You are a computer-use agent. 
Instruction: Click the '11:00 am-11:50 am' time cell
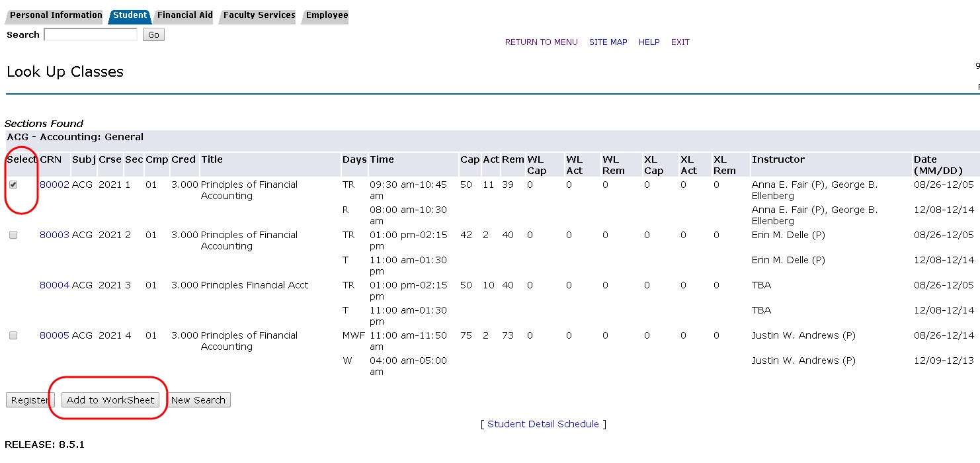click(x=409, y=341)
